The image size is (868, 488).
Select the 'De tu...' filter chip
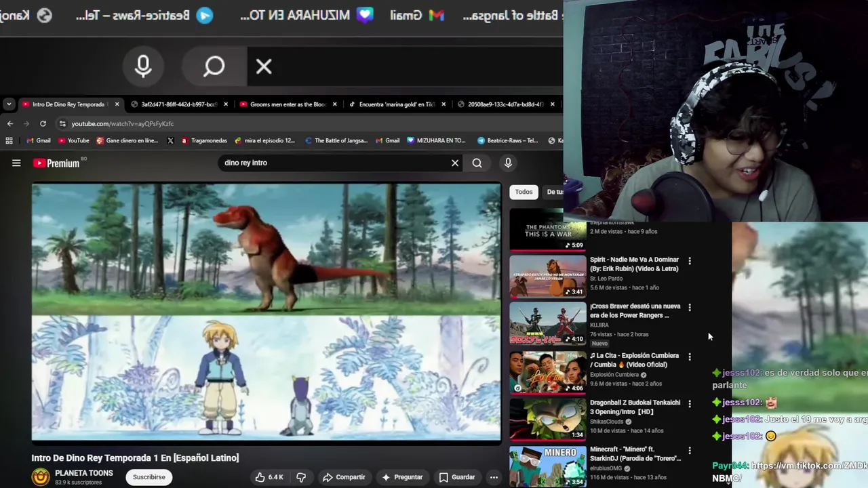pos(554,192)
